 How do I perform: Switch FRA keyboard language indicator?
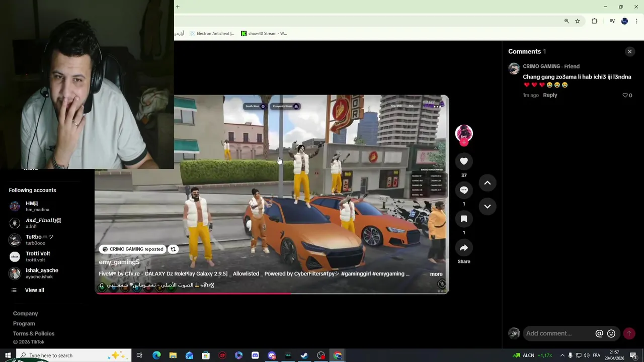tap(597, 355)
